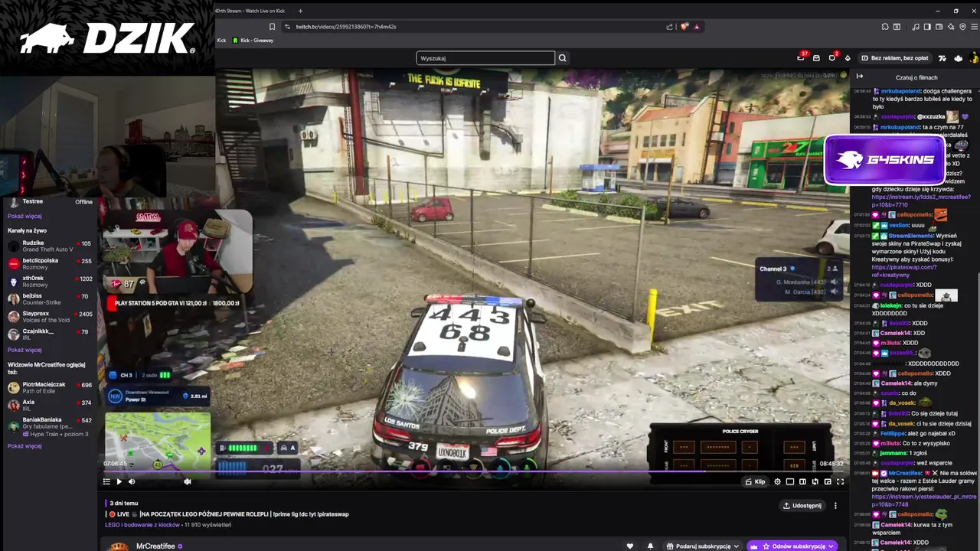Open the Czajnikkk_ IRL channel
Image resolution: width=980 pixels, height=551 pixels.
[50, 334]
